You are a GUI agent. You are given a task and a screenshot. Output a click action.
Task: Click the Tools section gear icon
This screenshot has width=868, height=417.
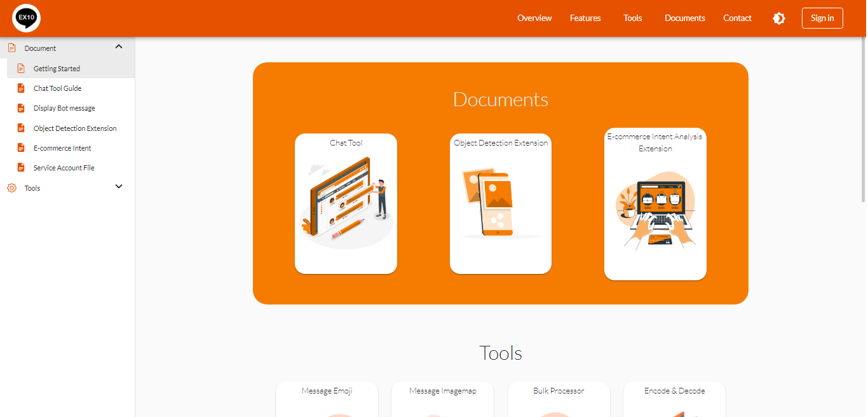tap(11, 188)
